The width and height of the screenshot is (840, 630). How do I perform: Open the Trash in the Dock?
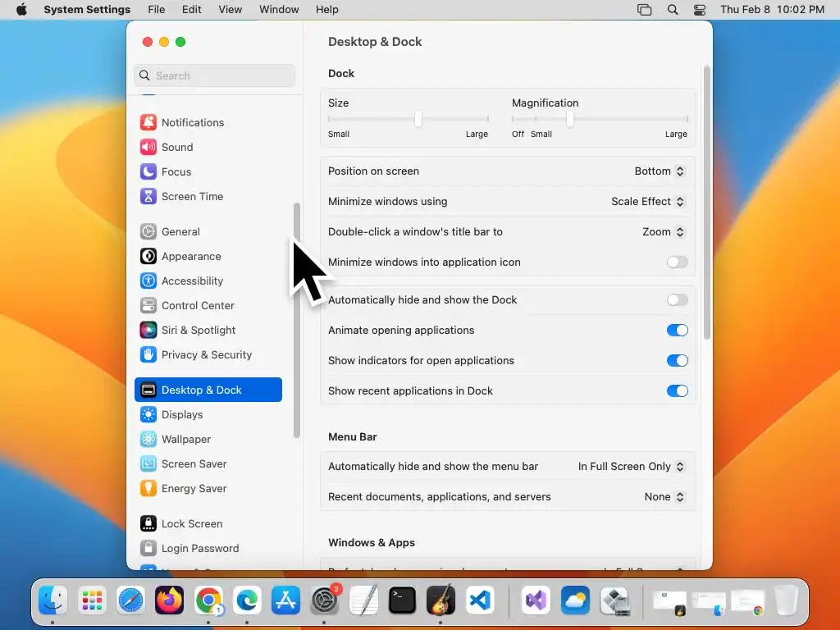click(x=787, y=600)
